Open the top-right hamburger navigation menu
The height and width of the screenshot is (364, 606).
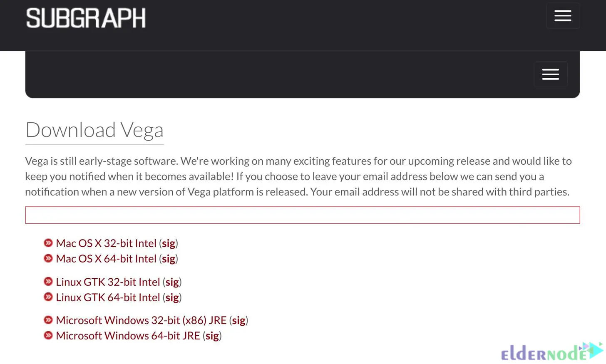click(x=563, y=15)
